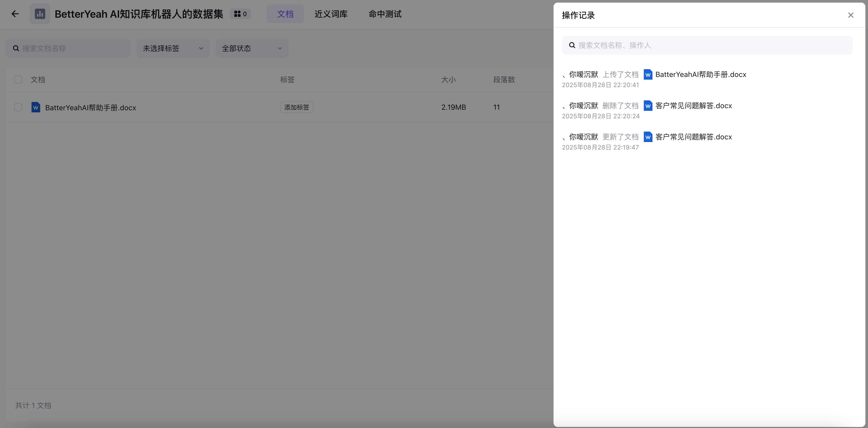Open 客户常见问题解答.docx in the 删除了文档 record
Viewport: 868px width, 428px height.
(693, 106)
